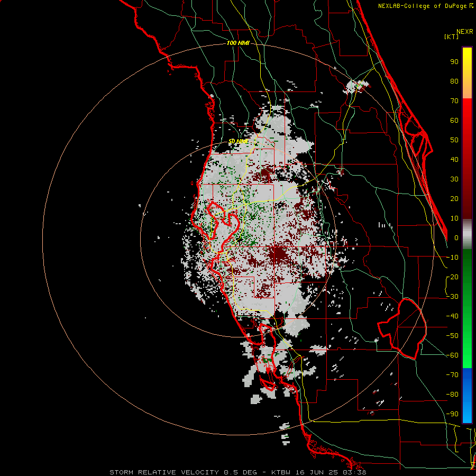Click the -90 value on velocity scale
Viewport: 476px width, 476px height.
[452, 414]
